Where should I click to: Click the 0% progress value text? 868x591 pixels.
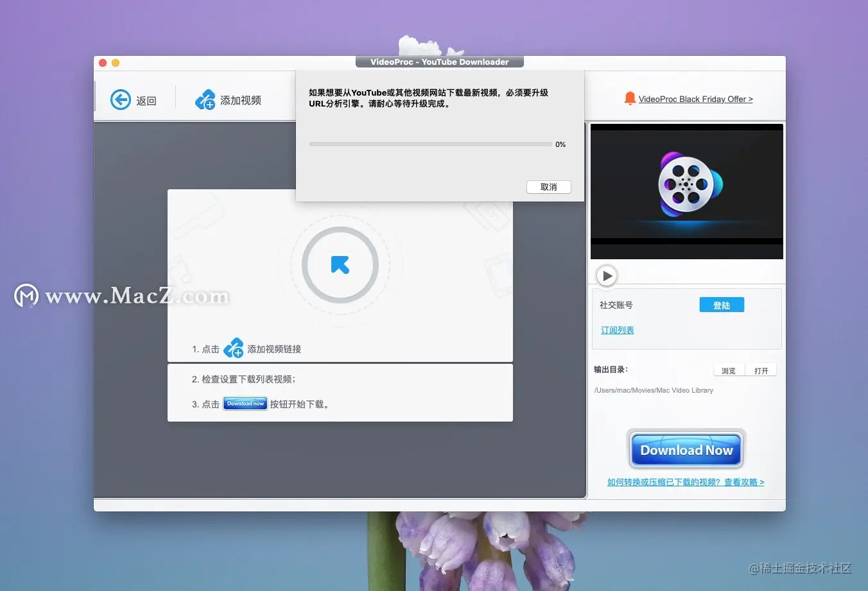pos(560,144)
